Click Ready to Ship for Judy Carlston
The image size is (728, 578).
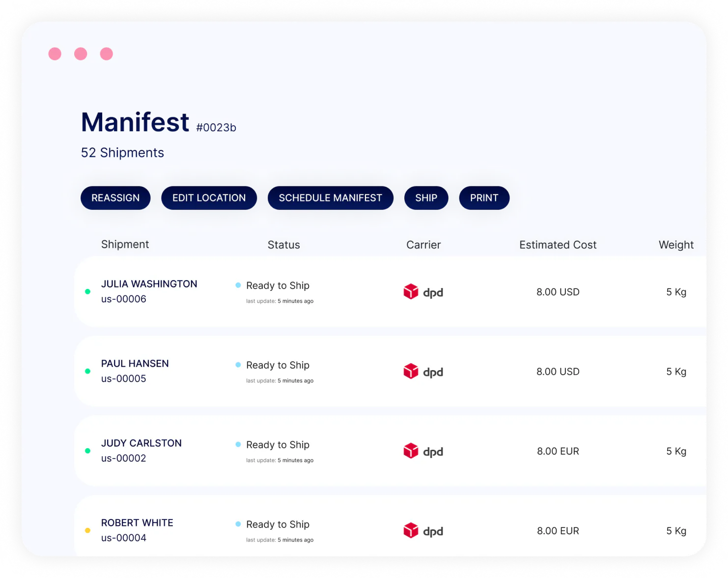click(x=278, y=445)
